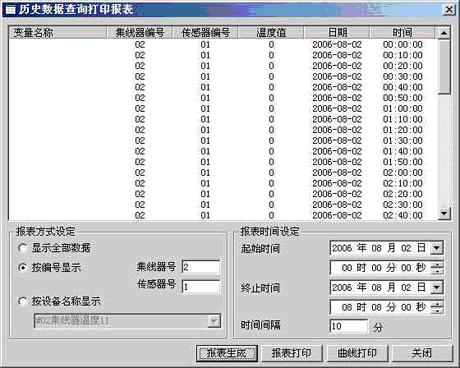
Task: Select the row with time 00:20:00
Action: pyautogui.click(x=223, y=66)
